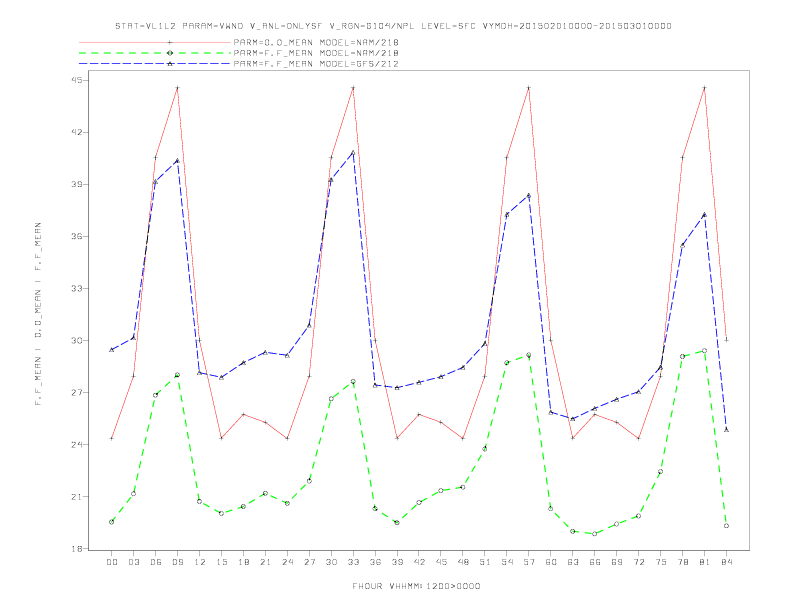792x612 pixels.
Task: Click the x-axis tick label 06
Action: pyautogui.click(x=156, y=562)
